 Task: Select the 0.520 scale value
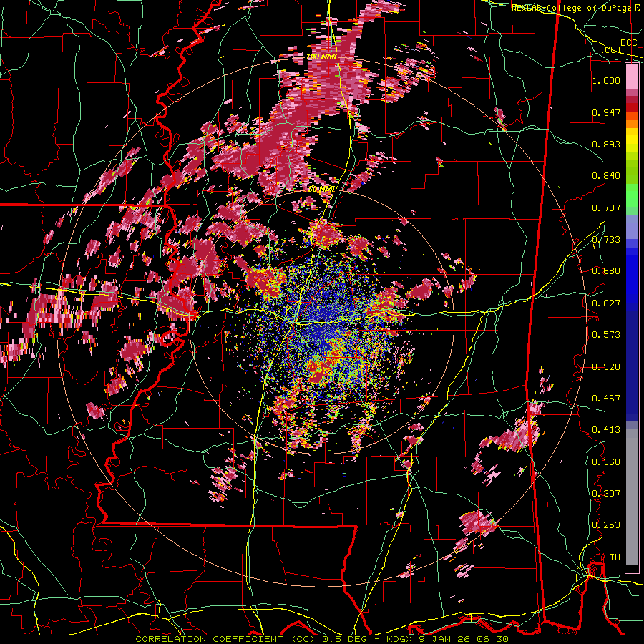606,367
